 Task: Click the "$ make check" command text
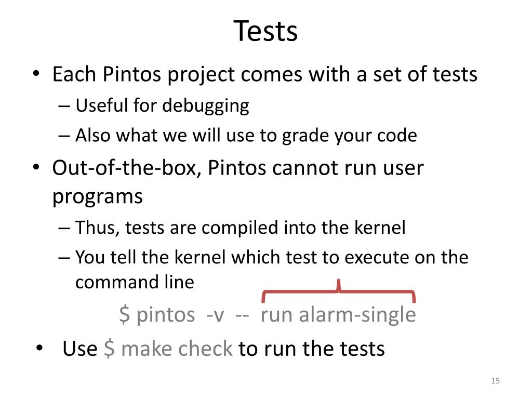point(168,349)
